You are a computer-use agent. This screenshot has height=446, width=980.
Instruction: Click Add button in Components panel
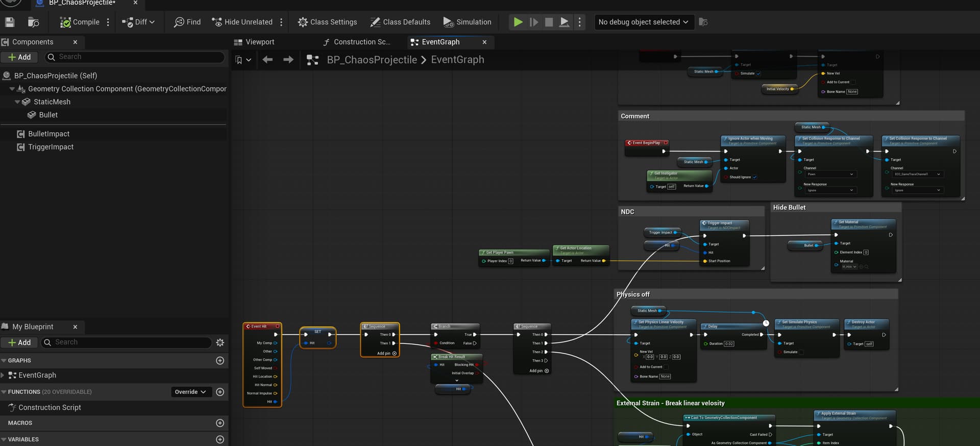[x=19, y=57]
